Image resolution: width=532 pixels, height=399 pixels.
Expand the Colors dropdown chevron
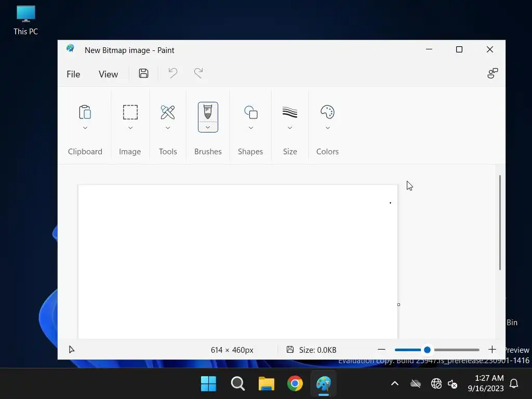(328, 128)
